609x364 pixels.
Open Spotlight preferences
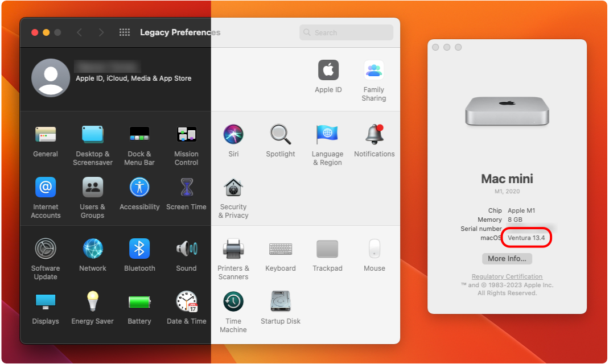pyautogui.click(x=281, y=135)
